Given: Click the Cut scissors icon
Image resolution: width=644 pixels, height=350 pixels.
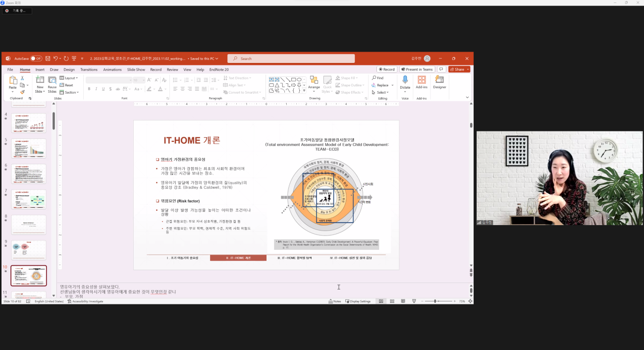Looking at the screenshot, I should tap(22, 78).
